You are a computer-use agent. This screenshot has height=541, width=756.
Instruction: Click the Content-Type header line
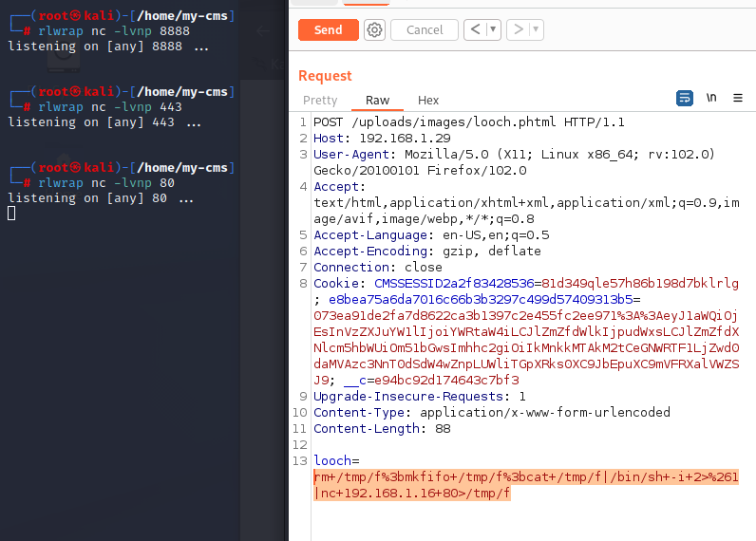492,412
